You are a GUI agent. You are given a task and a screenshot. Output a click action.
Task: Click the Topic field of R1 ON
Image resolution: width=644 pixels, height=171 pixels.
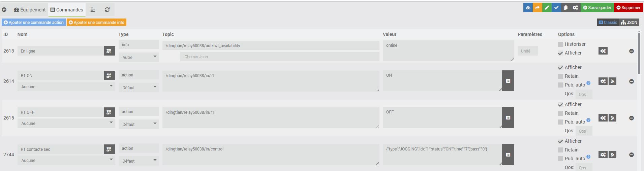[271, 81]
